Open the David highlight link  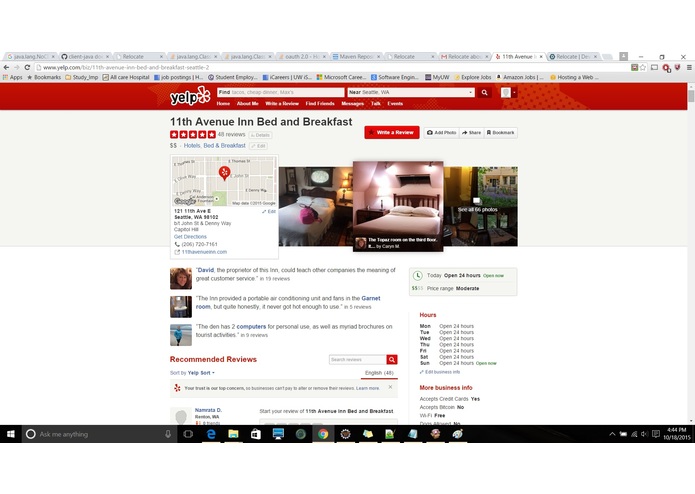[x=206, y=270]
